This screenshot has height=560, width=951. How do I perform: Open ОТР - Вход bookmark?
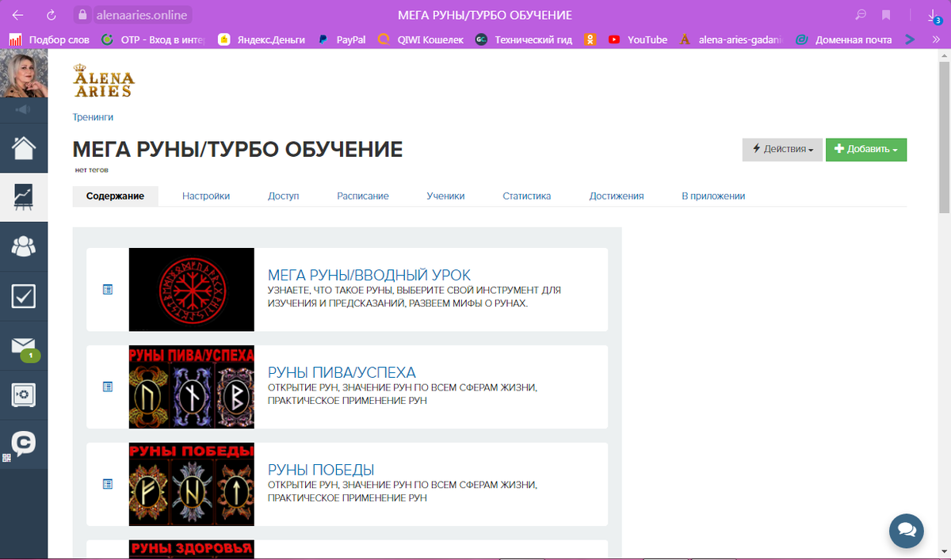click(154, 39)
